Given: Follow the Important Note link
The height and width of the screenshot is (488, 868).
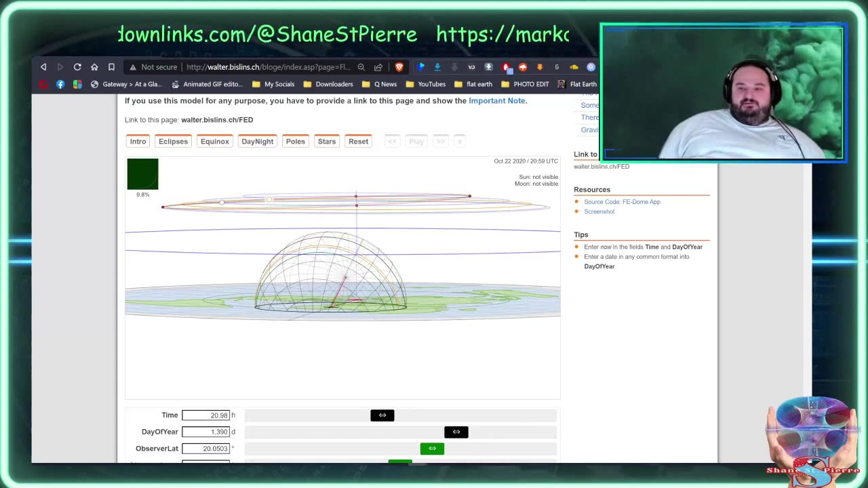Looking at the screenshot, I should point(497,100).
